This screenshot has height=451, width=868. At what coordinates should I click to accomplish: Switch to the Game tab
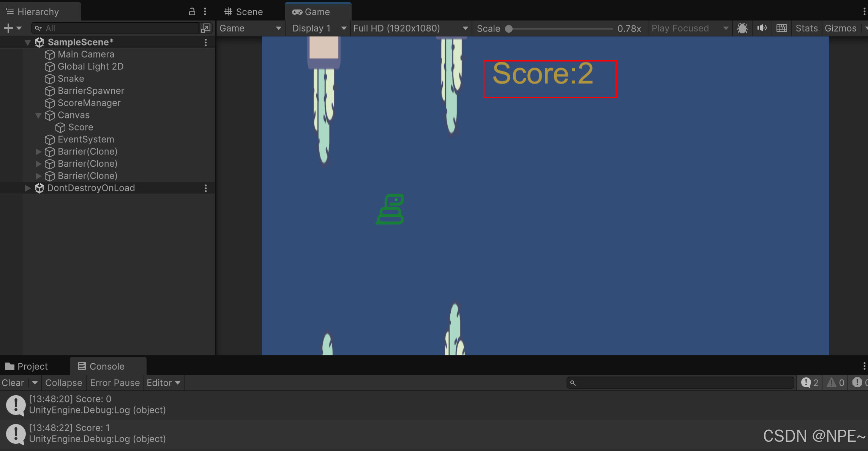[x=317, y=12]
